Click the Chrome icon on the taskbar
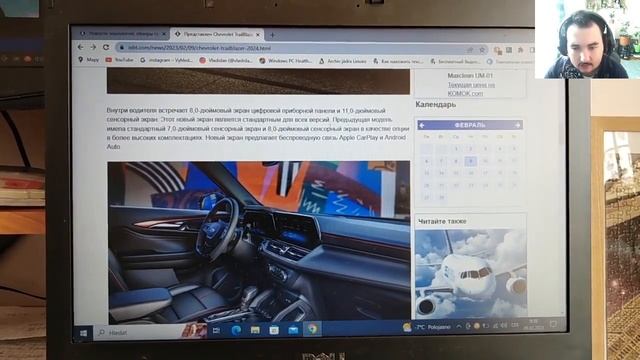The width and height of the screenshot is (640, 360). (x=312, y=329)
